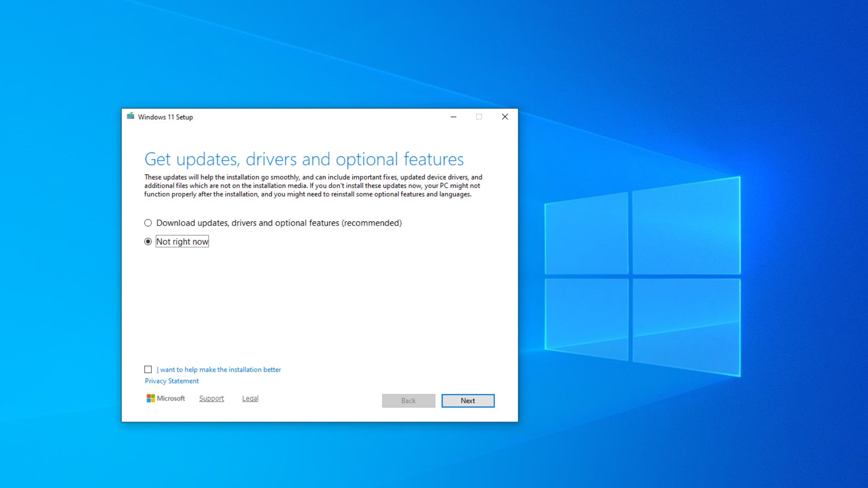Click the heading "Get updates, drivers and optional features"
This screenshot has height=488, width=868.
304,159
